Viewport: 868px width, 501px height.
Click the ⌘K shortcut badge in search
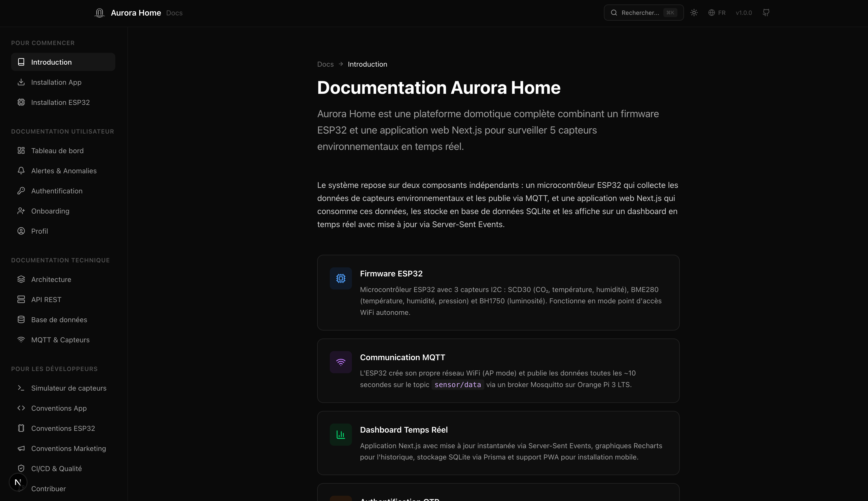pos(670,13)
